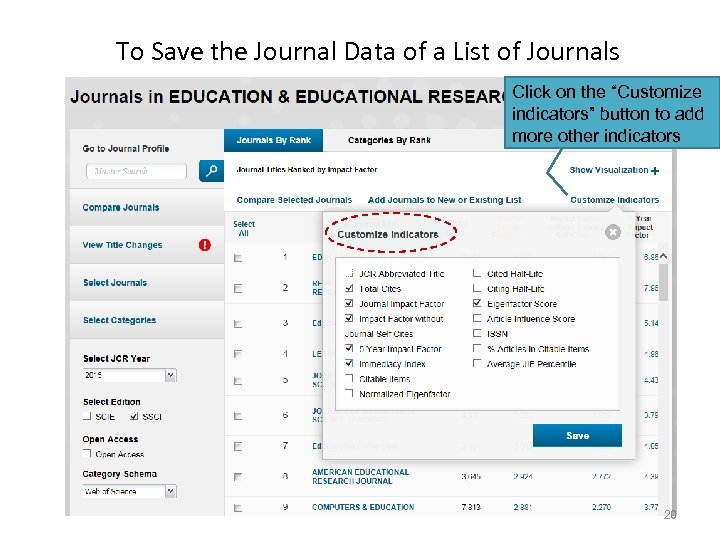Click the plus icon next to Show Visualization

tap(655, 171)
